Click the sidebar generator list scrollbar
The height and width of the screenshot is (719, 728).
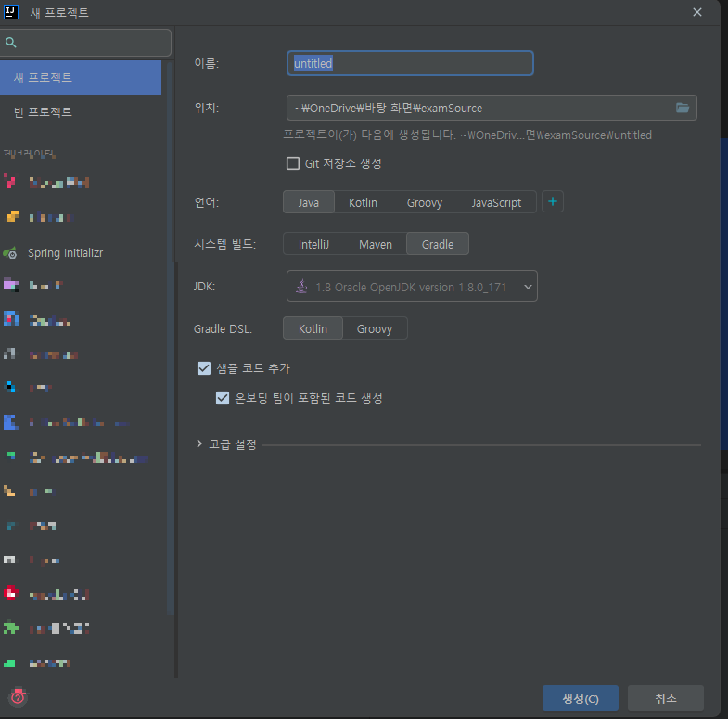pos(170,339)
